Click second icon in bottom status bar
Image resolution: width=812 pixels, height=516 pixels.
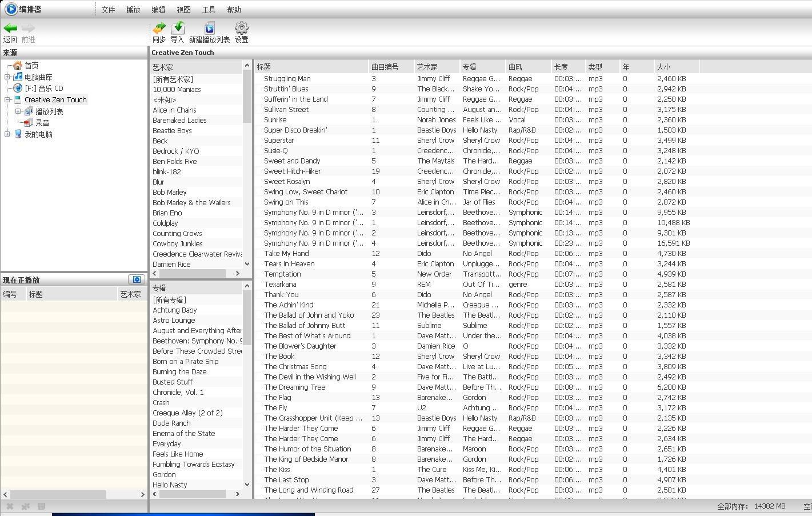click(x=26, y=506)
